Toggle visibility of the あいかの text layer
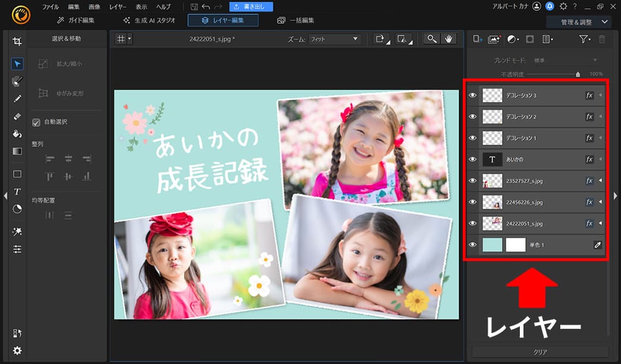 472,159
